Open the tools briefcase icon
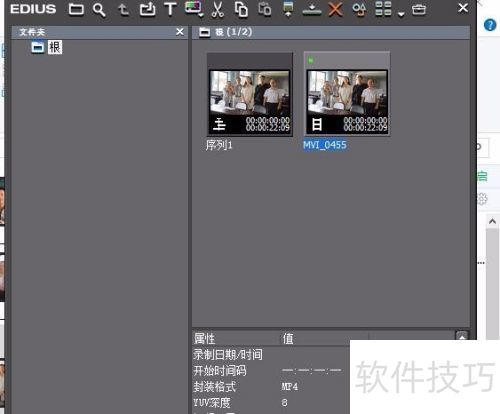500x414 pixels. [419, 10]
